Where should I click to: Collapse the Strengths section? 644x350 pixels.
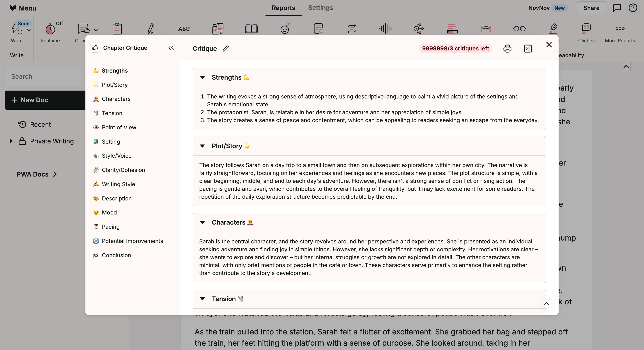click(202, 77)
